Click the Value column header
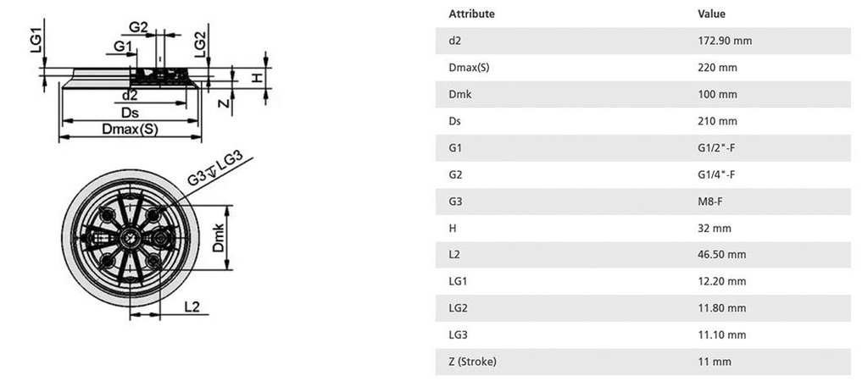 click(x=711, y=14)
